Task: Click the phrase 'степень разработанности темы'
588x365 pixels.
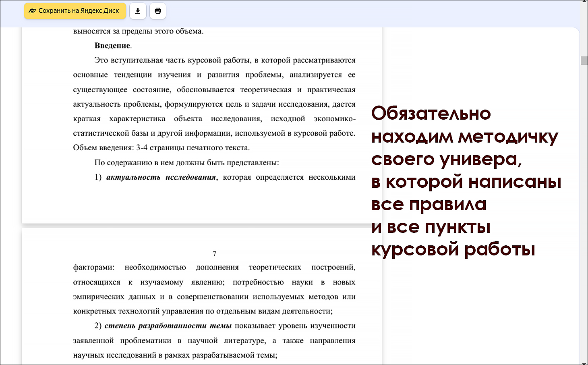Action: (x=168, y=326)
